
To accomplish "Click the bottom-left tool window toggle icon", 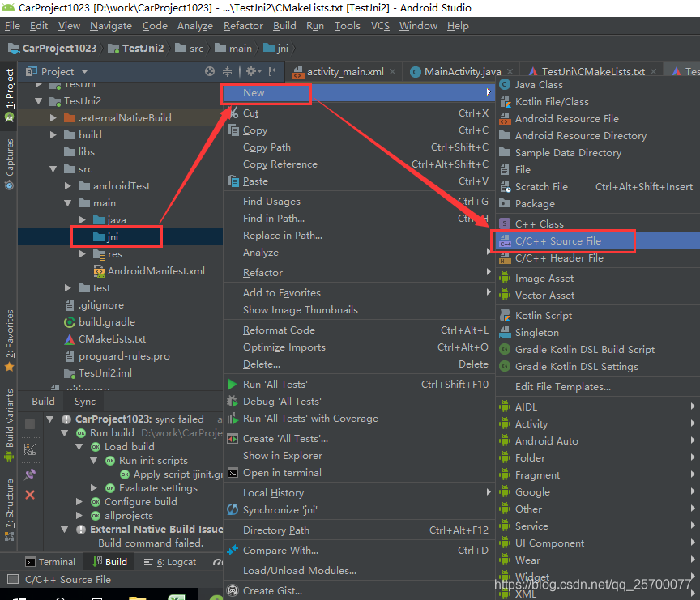I will point(13,580).
